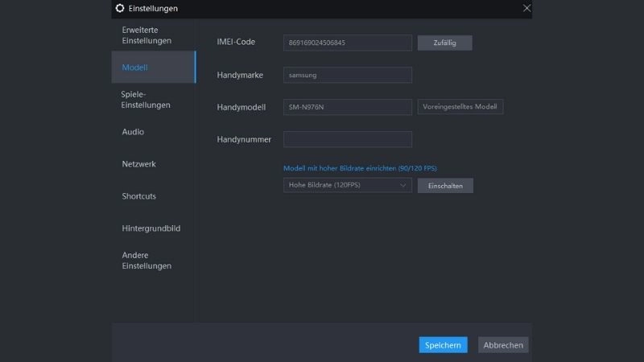Click the empty Handynummer field
Image resolution: width=644 pixels, height=362 pixels.
(348, 139)
